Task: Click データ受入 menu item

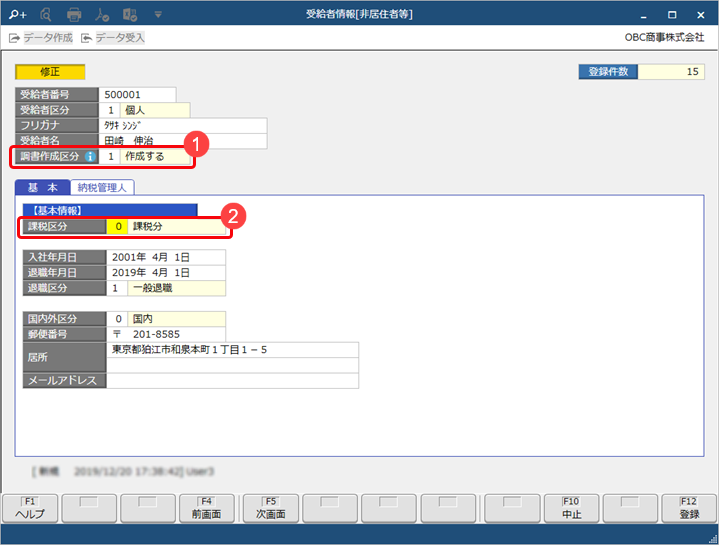Action: click(113, 38)
